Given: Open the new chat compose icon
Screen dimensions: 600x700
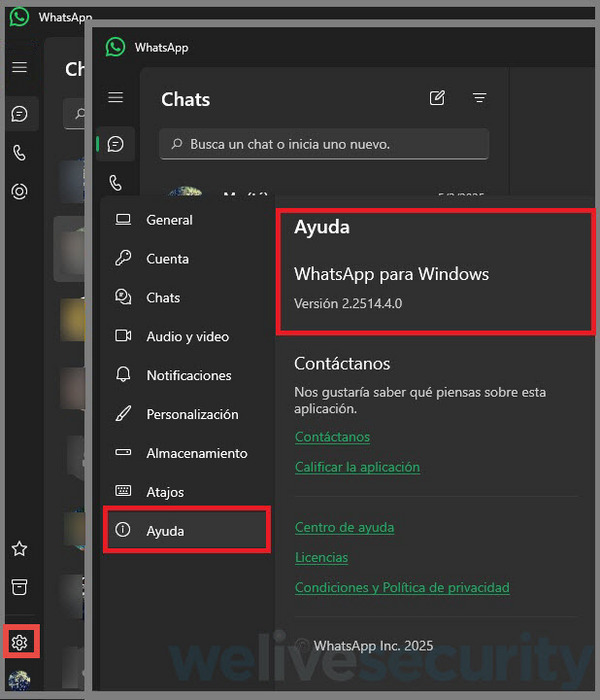Looking at the screenshot, I should point(437,98).
